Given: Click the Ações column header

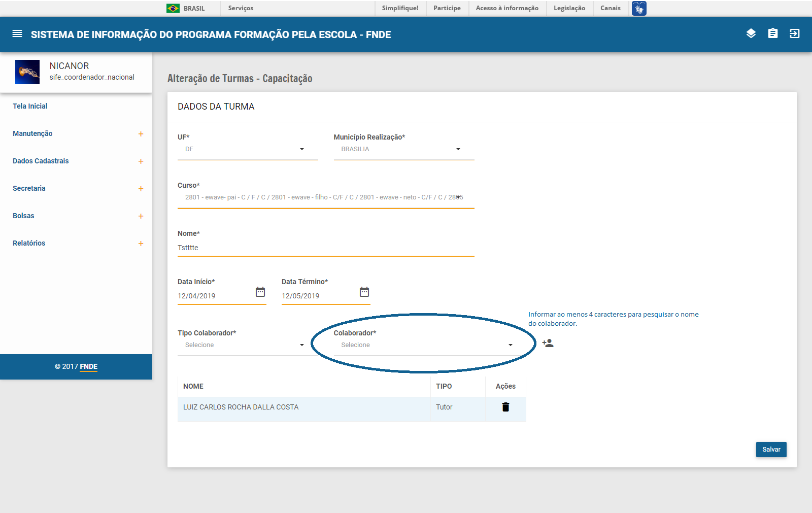Looking at the screenshot, I should point(505,386).
